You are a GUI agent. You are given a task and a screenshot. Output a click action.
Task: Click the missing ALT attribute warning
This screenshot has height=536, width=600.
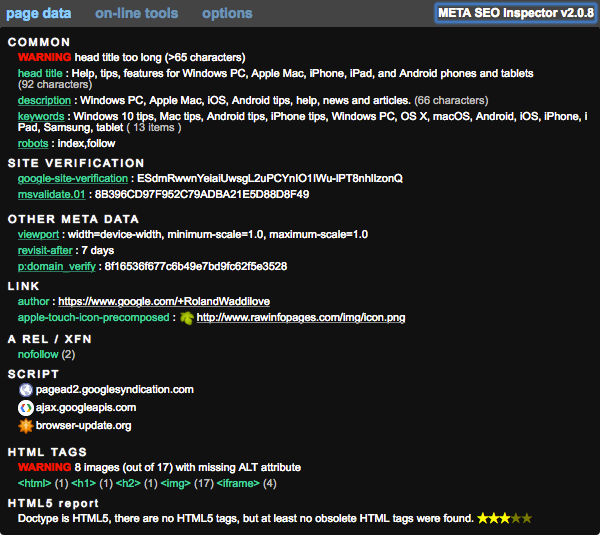tap(159, 467)
